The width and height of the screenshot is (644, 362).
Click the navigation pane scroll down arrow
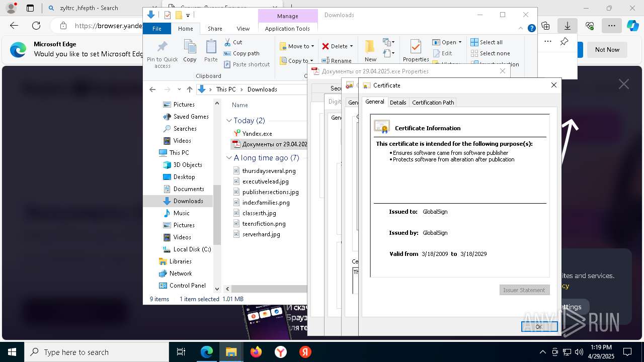217,289
